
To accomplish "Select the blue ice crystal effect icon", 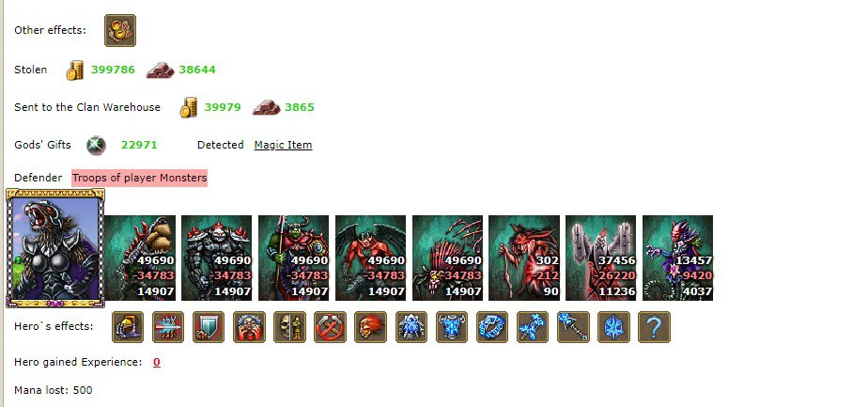I will click(614, 327).
